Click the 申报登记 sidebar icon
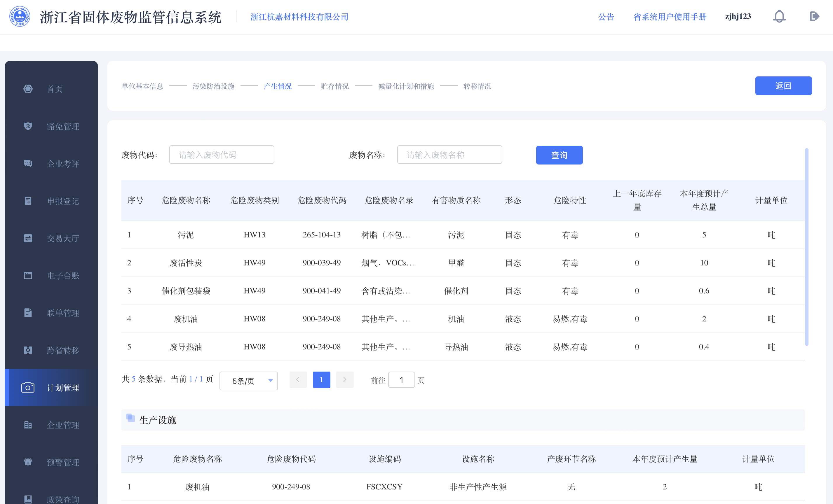This screenshot has height=504, width=833. (x=28, y=201)
